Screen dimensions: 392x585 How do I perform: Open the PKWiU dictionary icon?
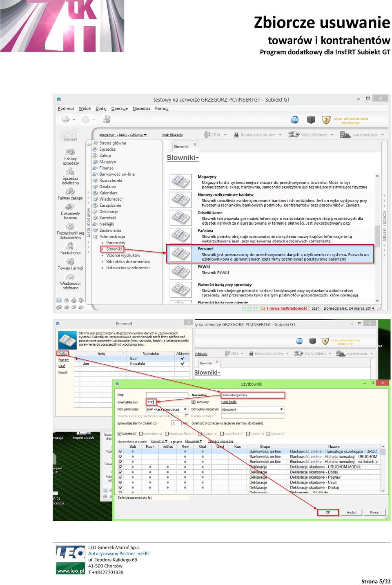(x=181, y=272)
